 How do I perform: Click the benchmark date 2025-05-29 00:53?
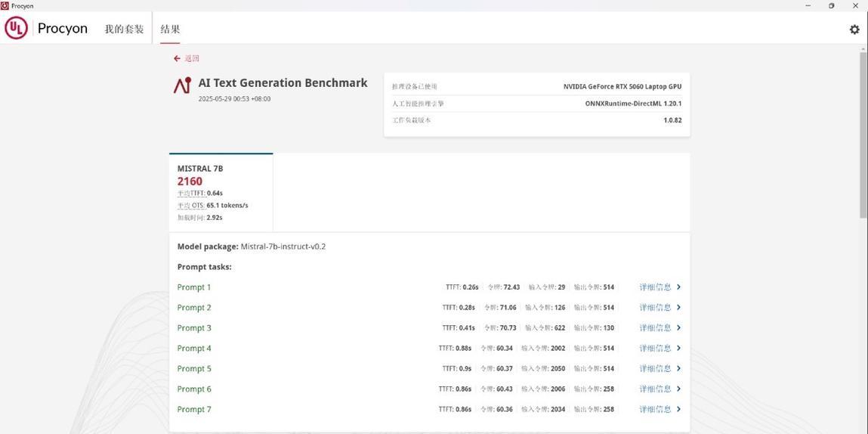[234, 98]
